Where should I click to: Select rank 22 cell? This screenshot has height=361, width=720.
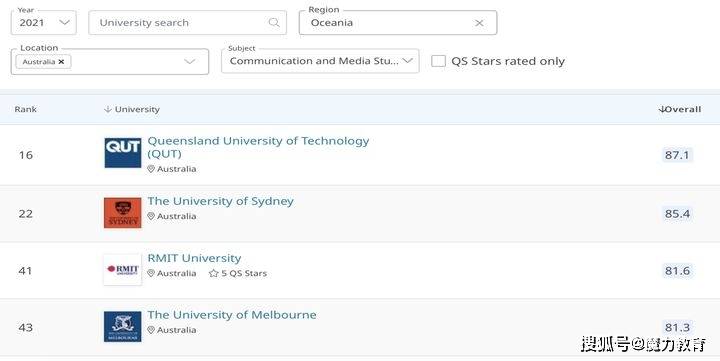coord(26,214)
